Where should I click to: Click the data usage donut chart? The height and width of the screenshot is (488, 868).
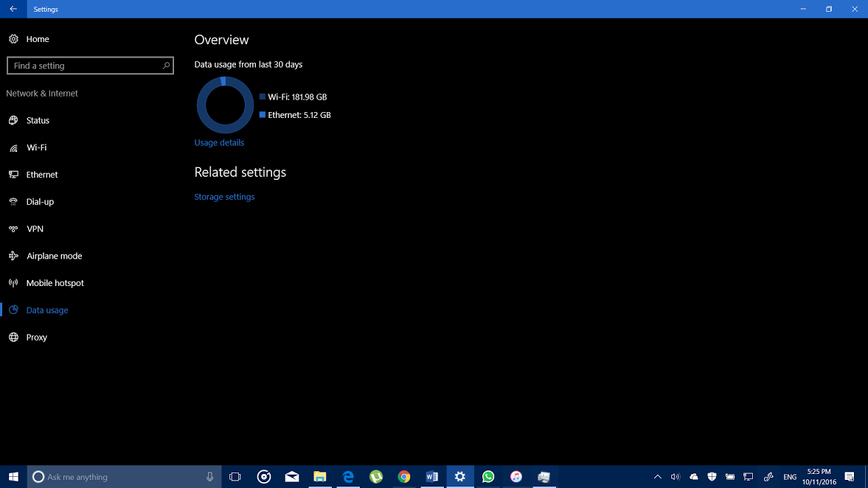(x=225, y=105)
